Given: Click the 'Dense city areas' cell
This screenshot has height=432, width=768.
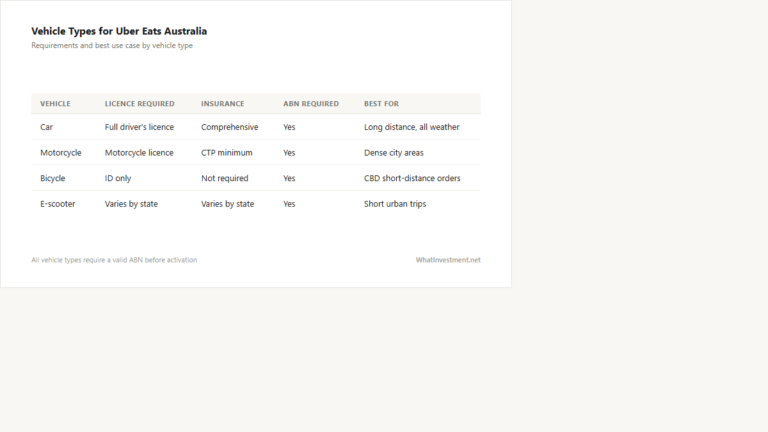Looking at the screenshot, I should click(x=394, y=153).
